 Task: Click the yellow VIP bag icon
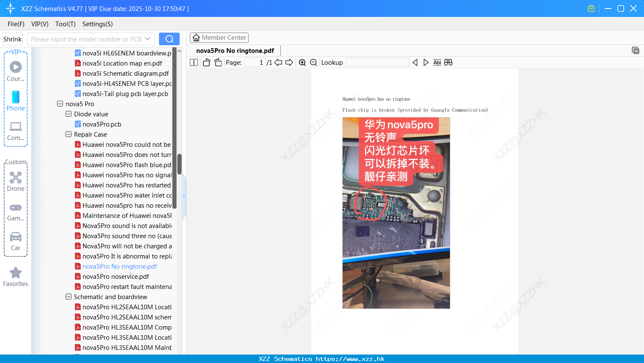tap(591, 8)
